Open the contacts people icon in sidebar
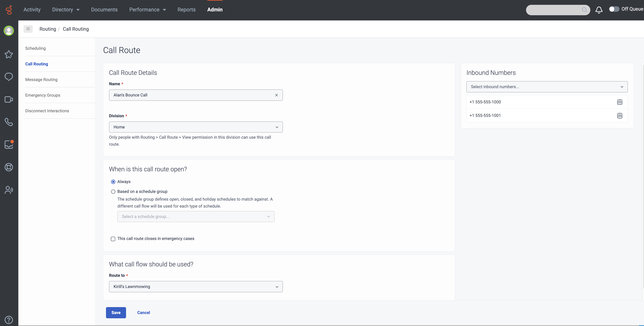This screenshot has height=326, width=644. (x=9, y=190)
